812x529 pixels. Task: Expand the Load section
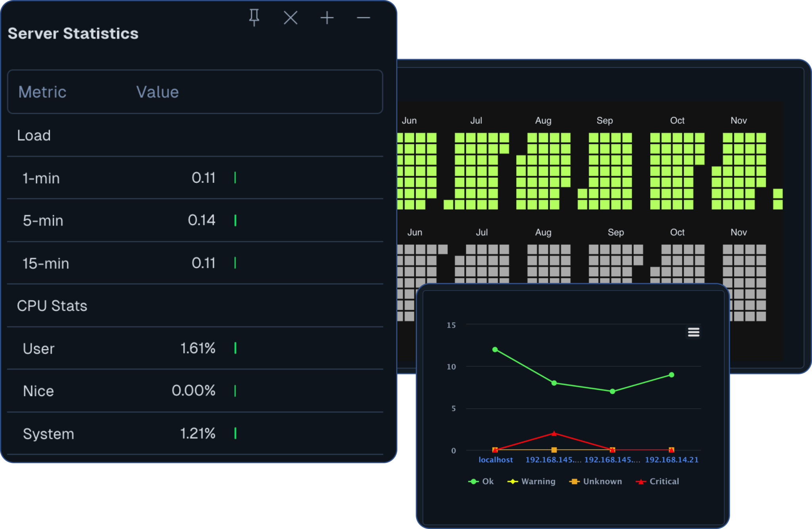(x=34, y=135)
